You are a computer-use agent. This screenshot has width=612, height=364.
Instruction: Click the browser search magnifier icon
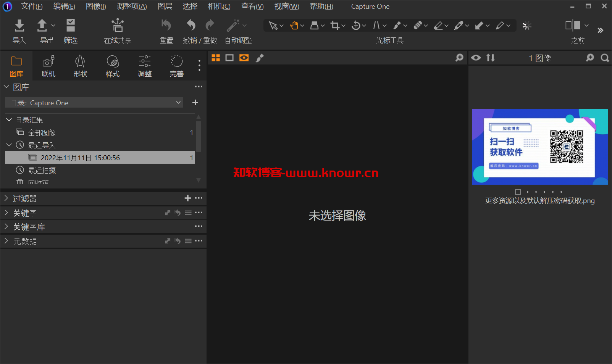(605, 58)
